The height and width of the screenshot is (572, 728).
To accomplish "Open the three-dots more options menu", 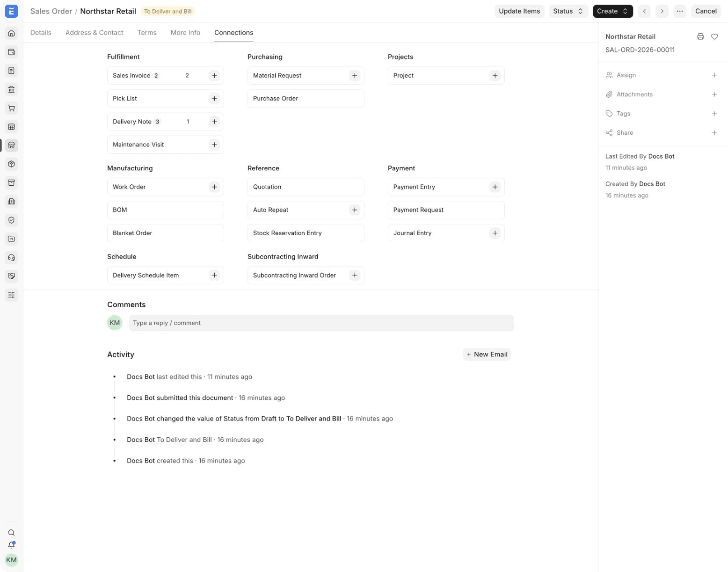I will pyautogui.click(x=680, y=11).
